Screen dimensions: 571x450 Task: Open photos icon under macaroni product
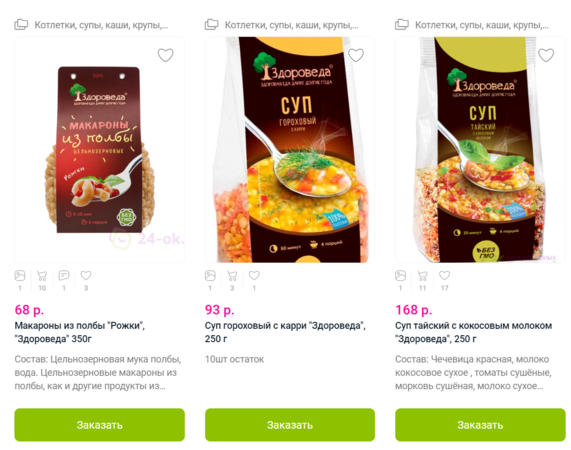(x=20, y=276)
